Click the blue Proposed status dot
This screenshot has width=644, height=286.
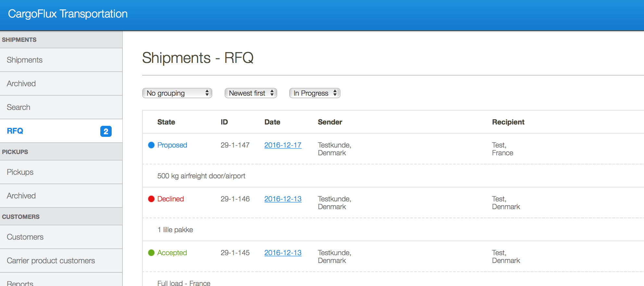pos(151,145)
